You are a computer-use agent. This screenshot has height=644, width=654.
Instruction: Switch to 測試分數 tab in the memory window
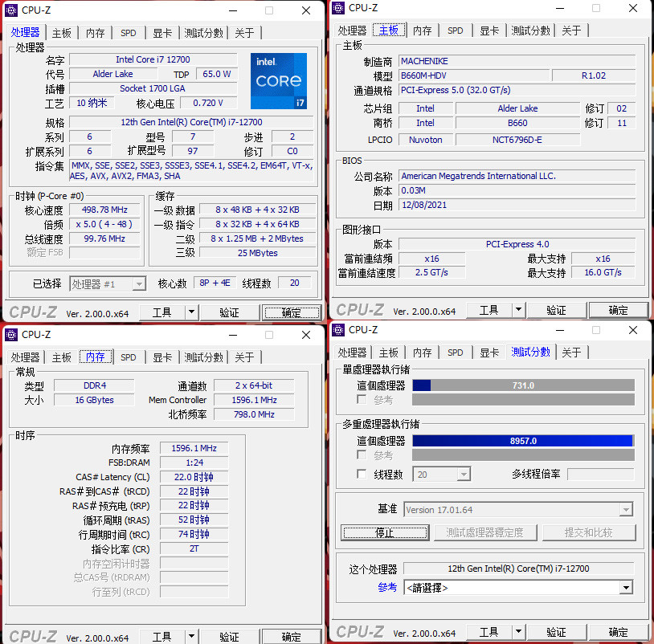click(x=204, y=357)
